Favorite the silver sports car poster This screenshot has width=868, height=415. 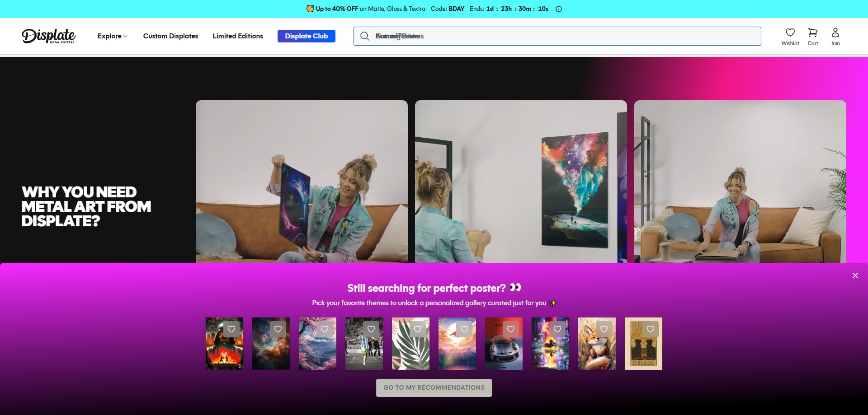coord(511,329)
